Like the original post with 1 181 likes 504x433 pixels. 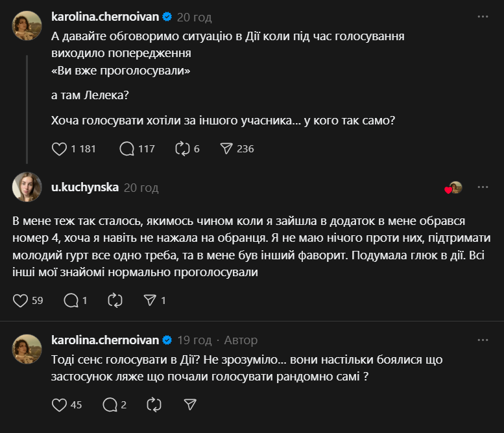coord(60,148)
